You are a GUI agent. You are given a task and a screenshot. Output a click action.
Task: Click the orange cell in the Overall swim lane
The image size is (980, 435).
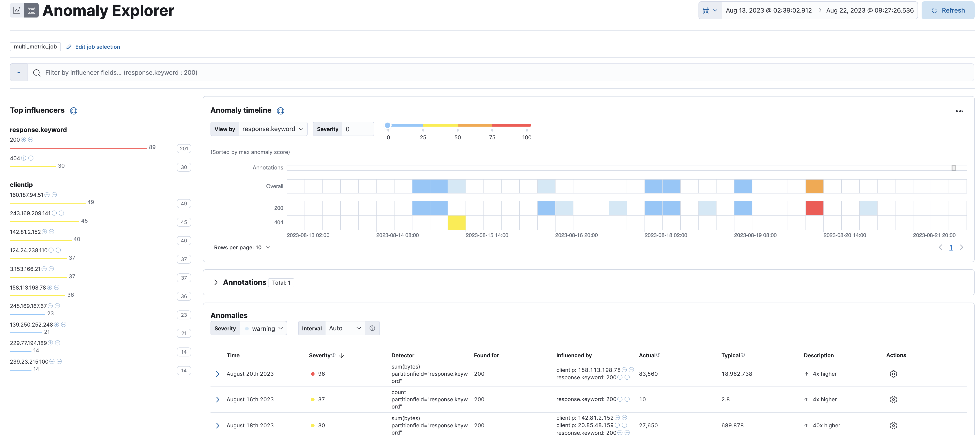pos(814,186)
